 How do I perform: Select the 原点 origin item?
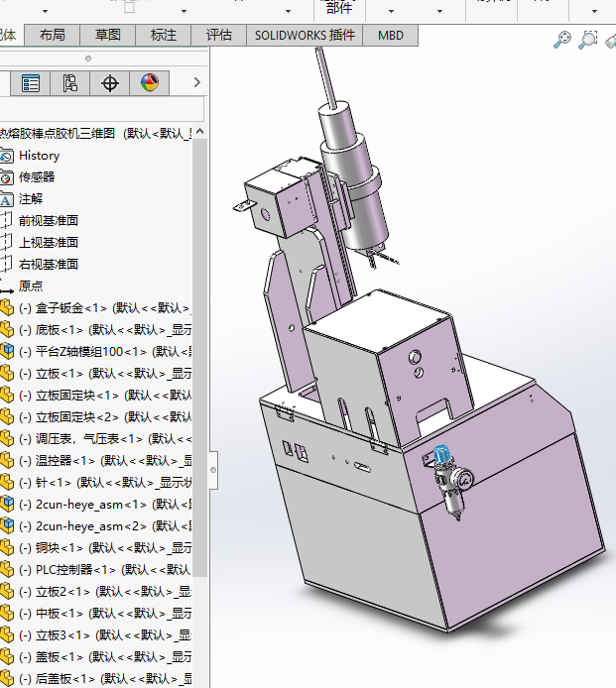[x=31, y=287]
